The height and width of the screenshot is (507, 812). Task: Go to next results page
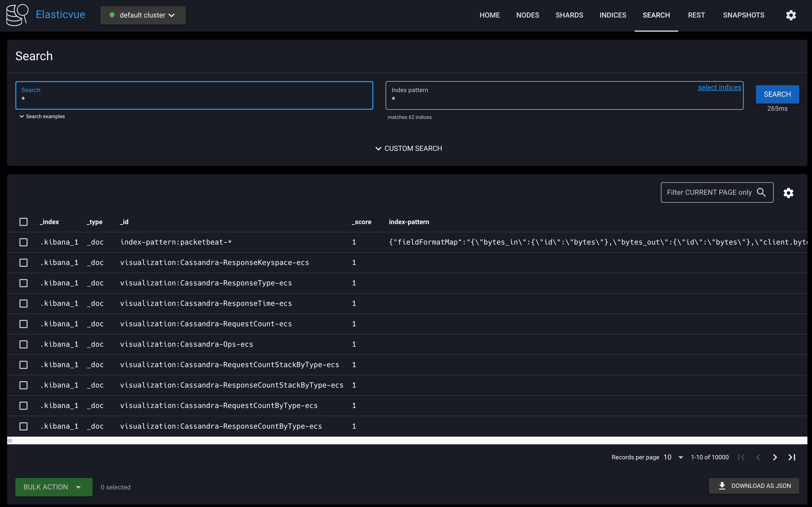click(x=775, y=457)
